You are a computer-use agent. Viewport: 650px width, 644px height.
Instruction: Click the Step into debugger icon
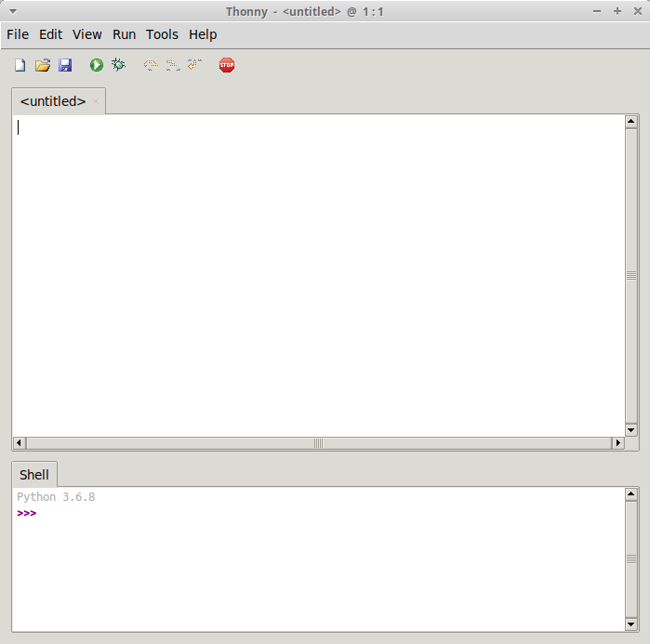click(x=172, y=65)
